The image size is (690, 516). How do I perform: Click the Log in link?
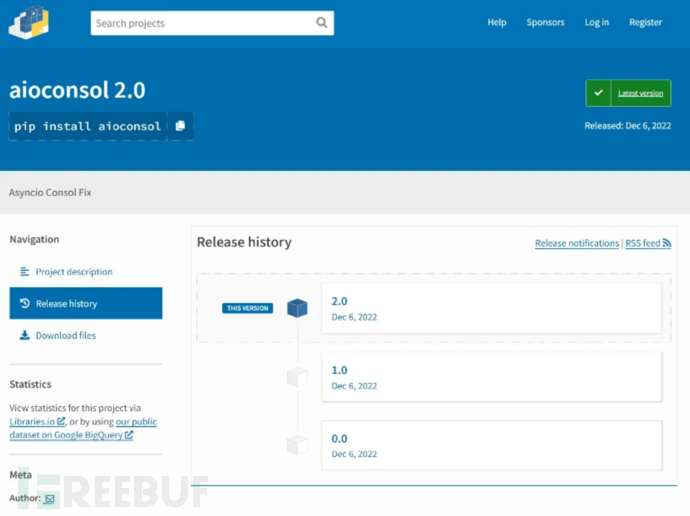pos(597,23)
